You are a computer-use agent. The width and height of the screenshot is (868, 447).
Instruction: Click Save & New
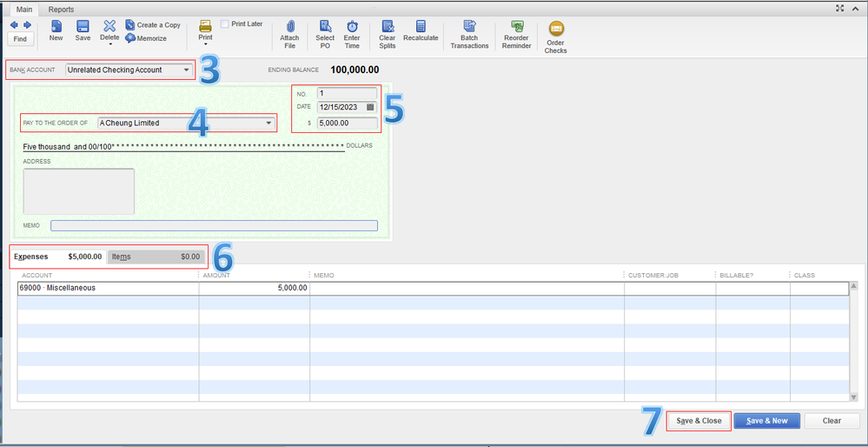766,421
